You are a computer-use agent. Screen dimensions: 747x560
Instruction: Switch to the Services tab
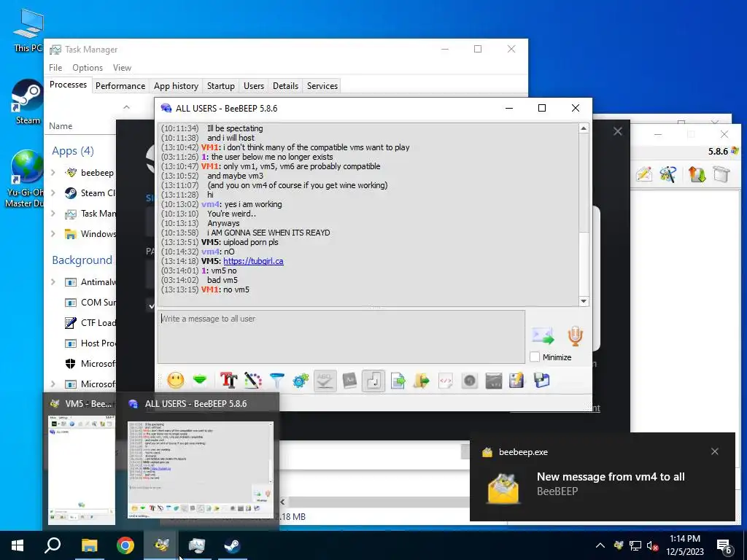322,86
